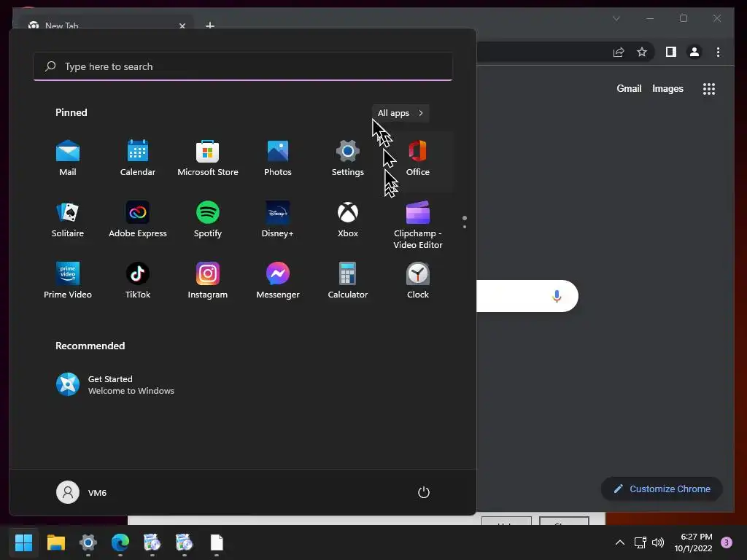Launch Calendar from pinned apps
The image size is (747, 560).
click(x=138, y=158)
